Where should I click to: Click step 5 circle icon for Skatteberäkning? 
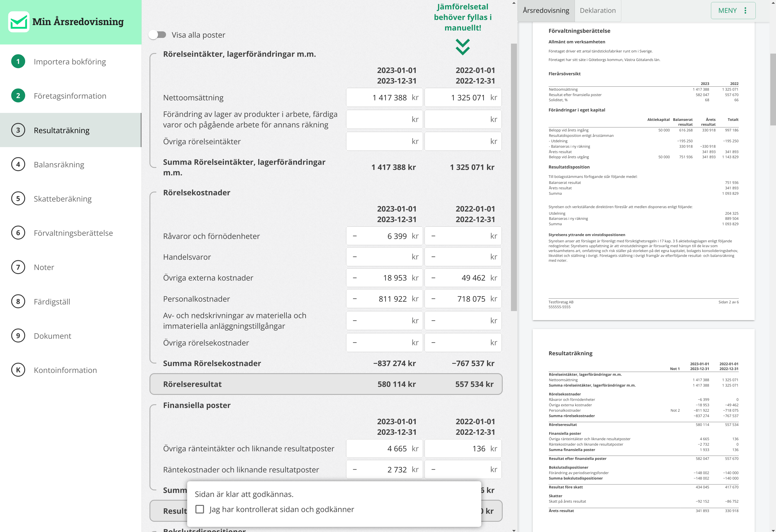pyautogui.click(x=18, y=199)
